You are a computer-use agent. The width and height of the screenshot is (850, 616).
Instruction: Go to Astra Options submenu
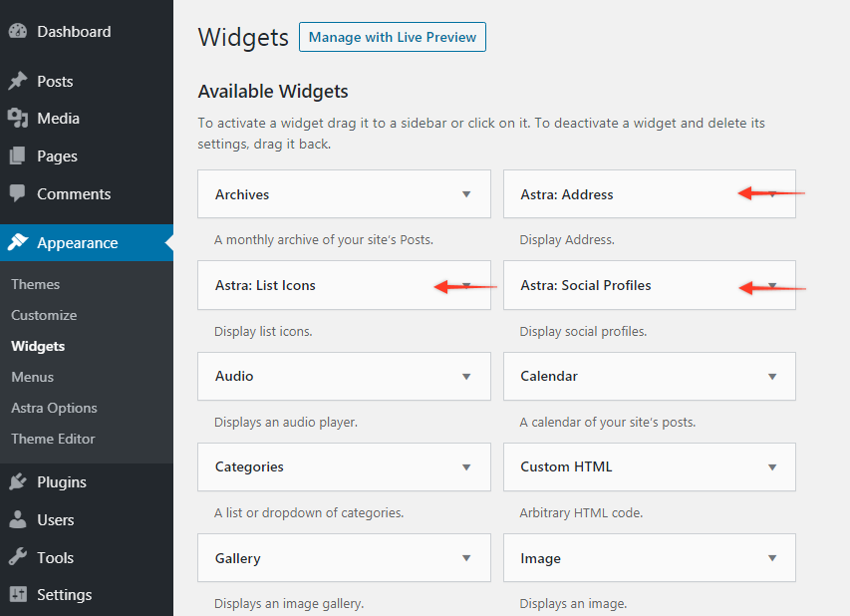point(55,408)
